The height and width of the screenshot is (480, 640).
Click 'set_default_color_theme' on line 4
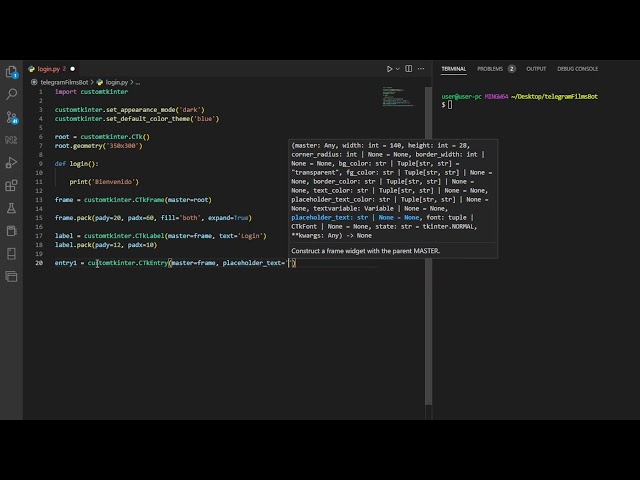click(148, 119)
